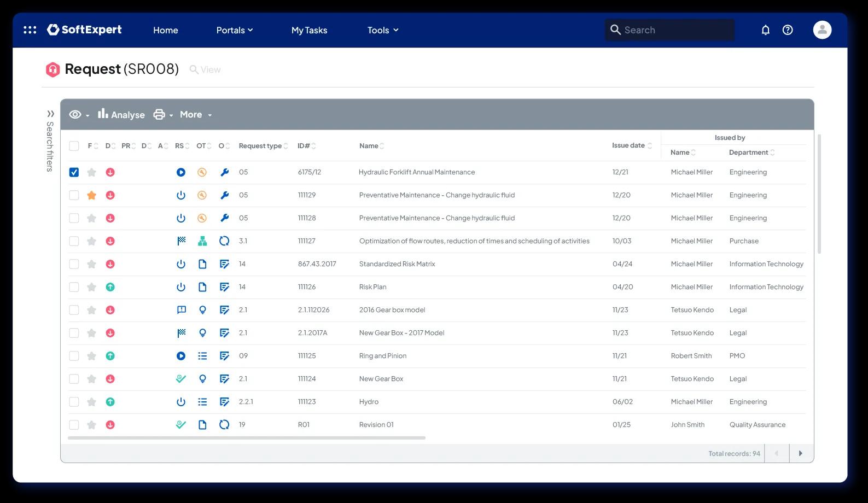Click the green checkmark icon in row 111124
This screenshot has width=868, height=503.
click(181, 379)
